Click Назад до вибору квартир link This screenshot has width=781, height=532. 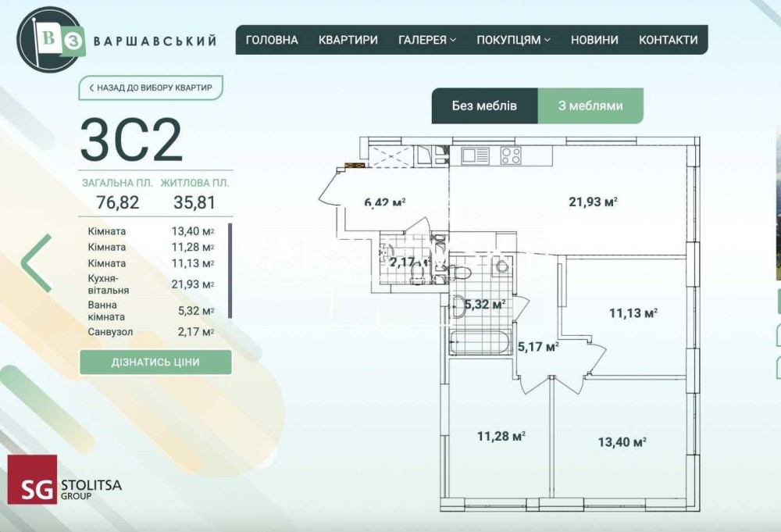tap(151, 88)
